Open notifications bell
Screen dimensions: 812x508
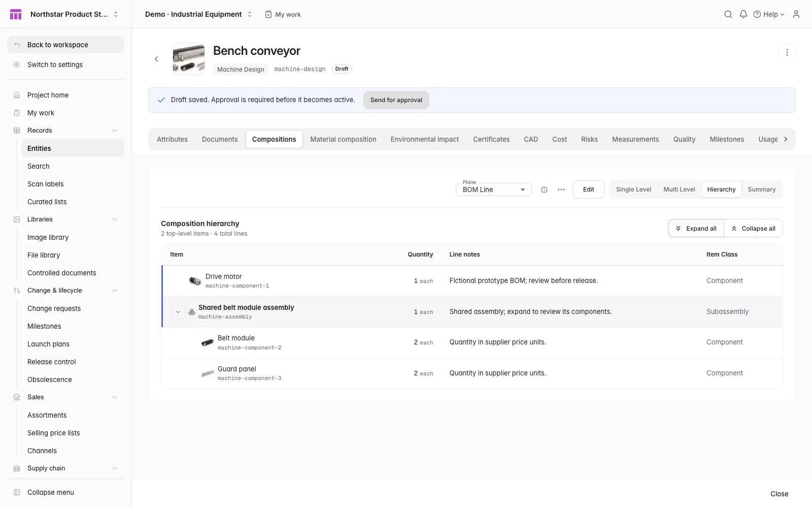[743, 14]
